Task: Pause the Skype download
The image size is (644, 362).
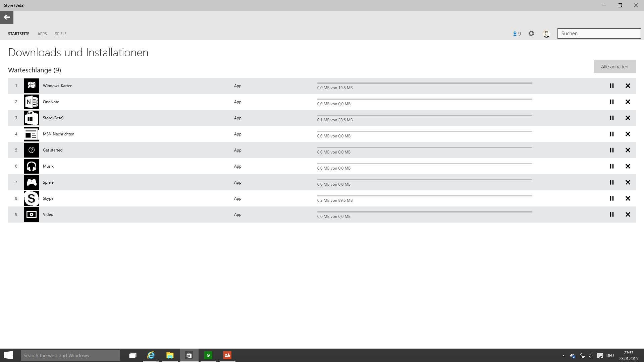Action: coord(612,198)
